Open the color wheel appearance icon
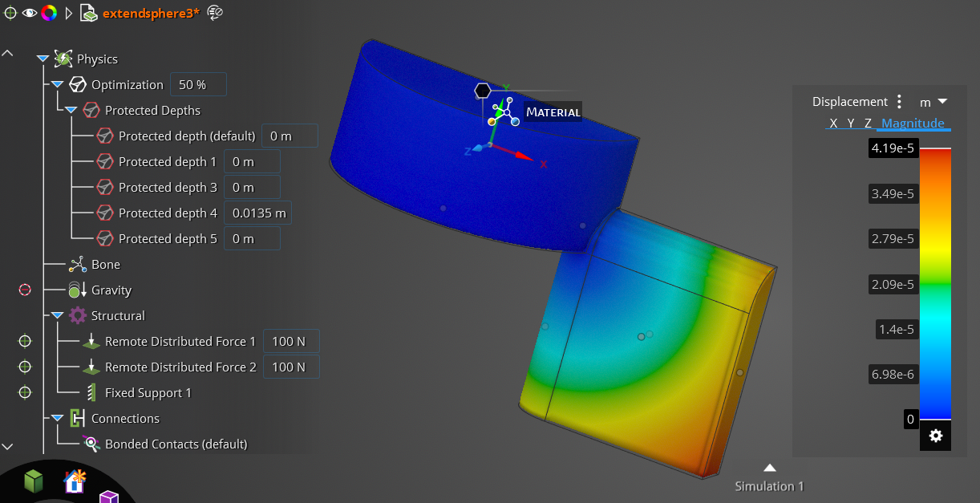The width and height of the screenshot is (980, 503). pos(48,13)
